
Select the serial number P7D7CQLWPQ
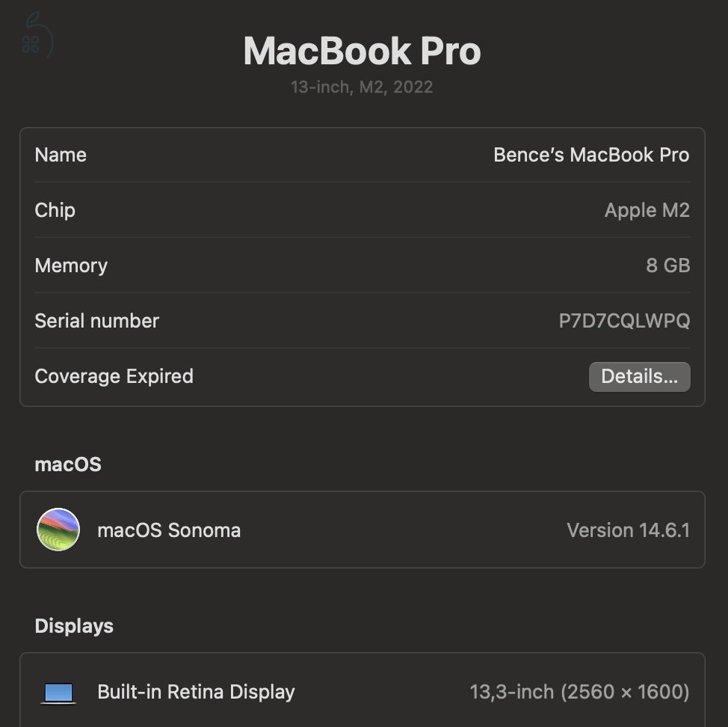point(624,321)
